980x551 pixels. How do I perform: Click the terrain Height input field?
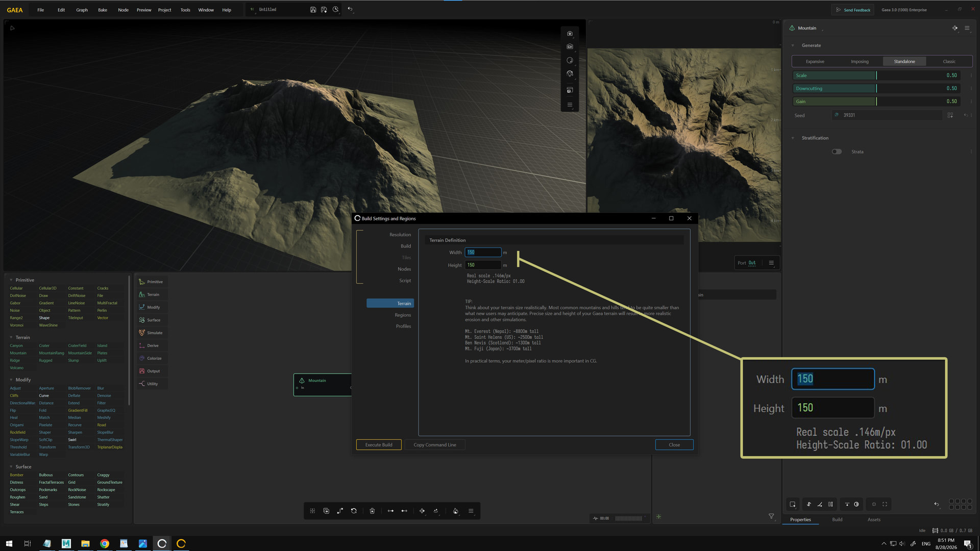(482, 265)
